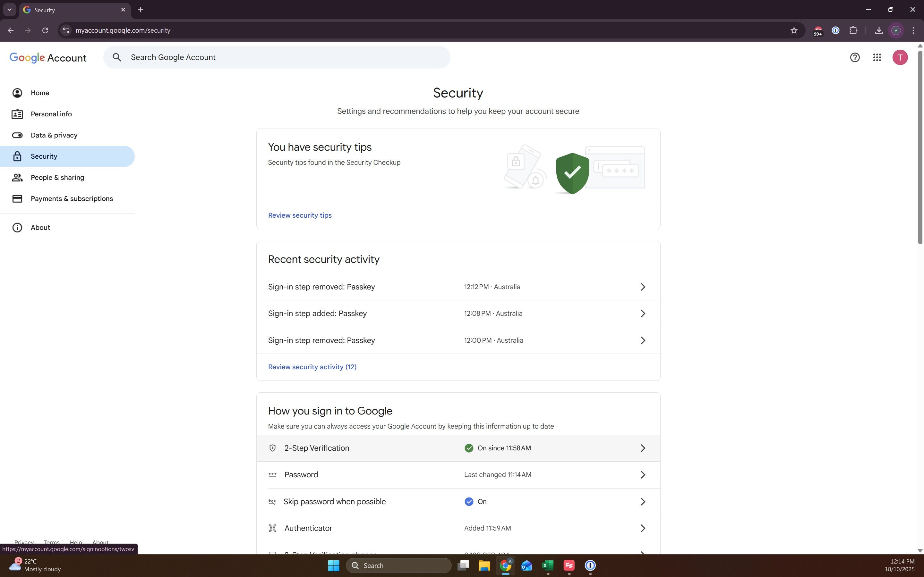Click the help question mark icon
The height and width of the screenshot is (577, 924).
[x=854, y=57]
